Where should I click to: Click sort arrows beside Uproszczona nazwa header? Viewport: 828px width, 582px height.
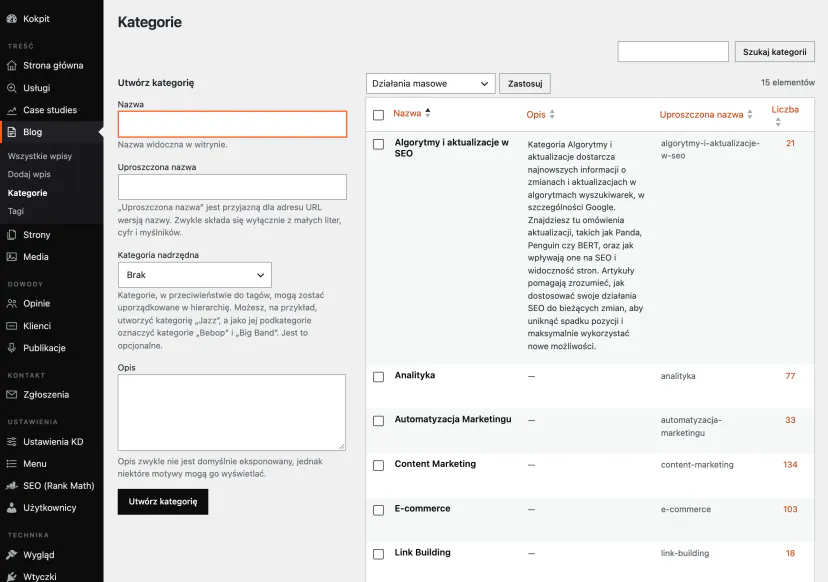[749, 114]
